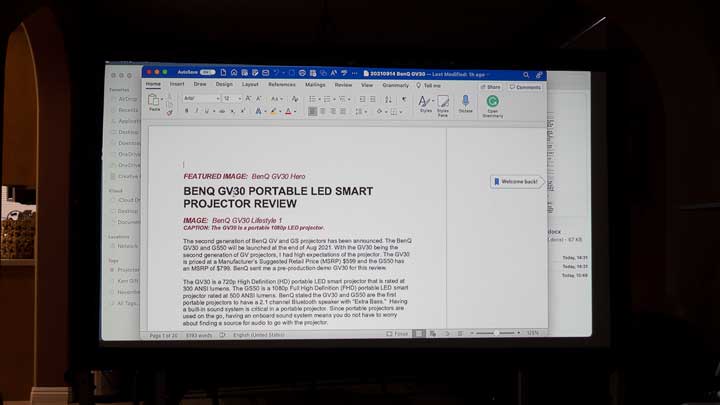The width and height of the screenshot is (720, 405).
Task: Apply yellow text highlight color
Action: click(274, 112)
